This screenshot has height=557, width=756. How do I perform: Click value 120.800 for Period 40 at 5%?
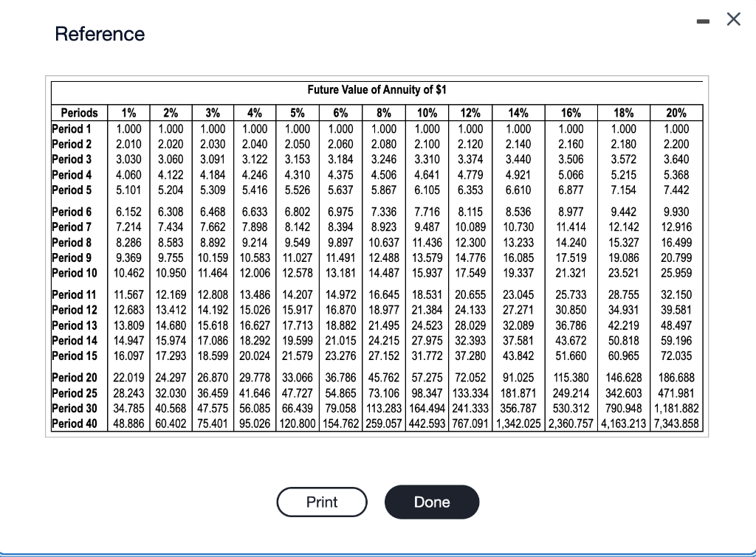[x=298, y=424]
